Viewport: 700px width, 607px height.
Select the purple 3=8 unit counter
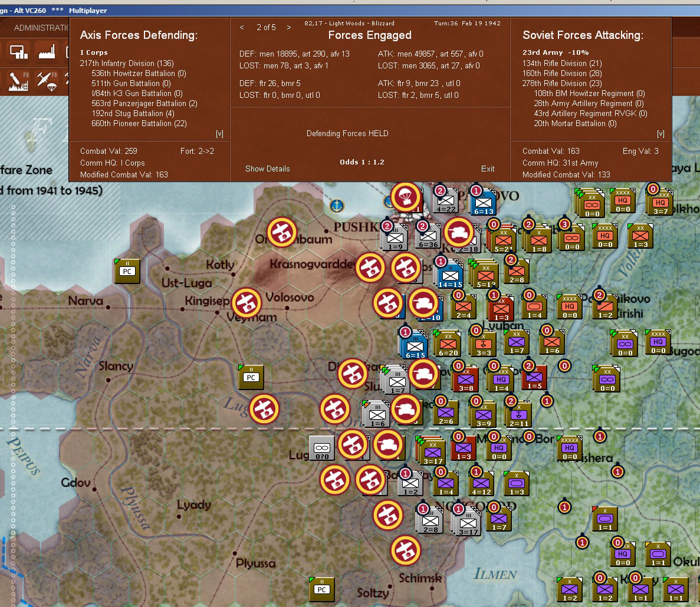[466, 380]
